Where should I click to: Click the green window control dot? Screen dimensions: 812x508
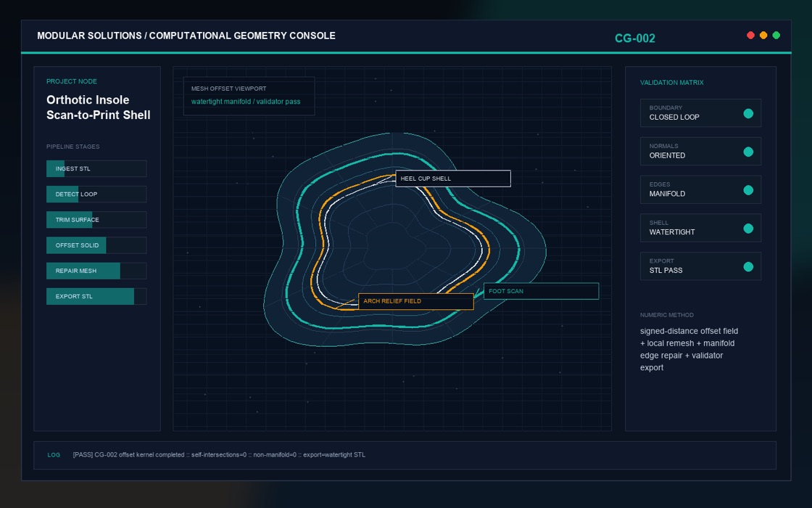pos(776,36)
